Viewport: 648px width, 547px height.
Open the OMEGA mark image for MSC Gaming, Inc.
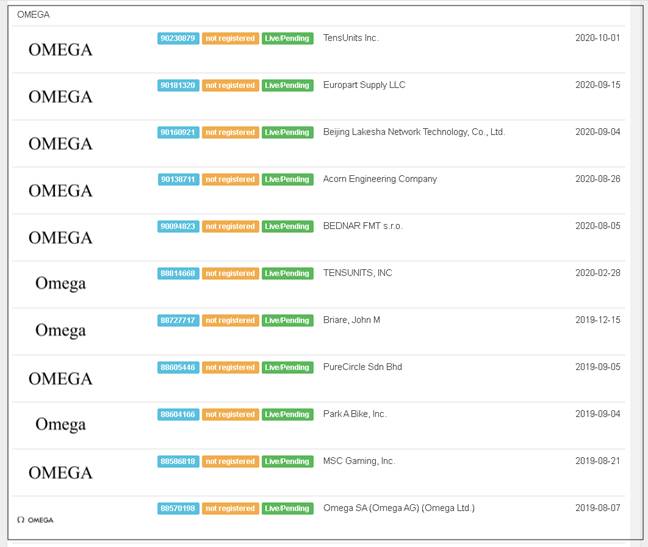[x=60, y=473]
